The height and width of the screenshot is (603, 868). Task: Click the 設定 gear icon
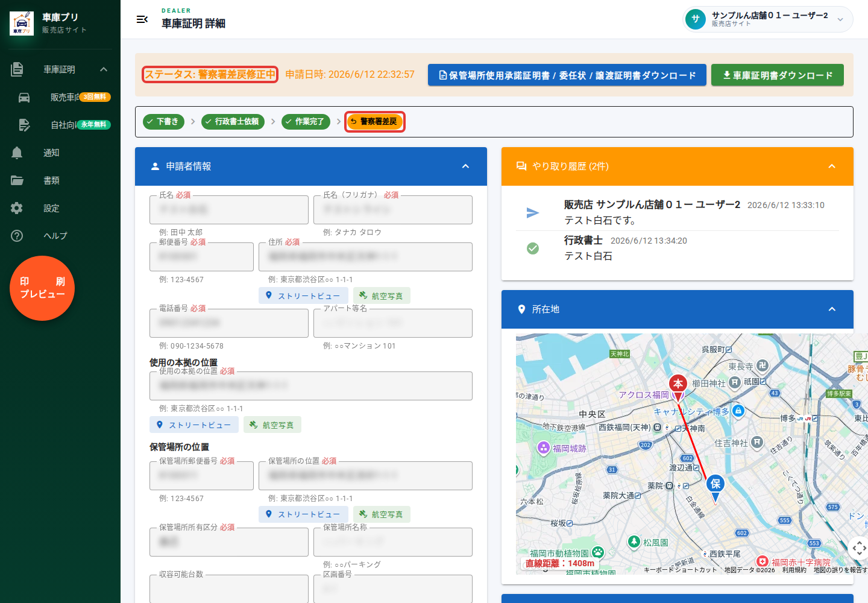tap(17, 208)
